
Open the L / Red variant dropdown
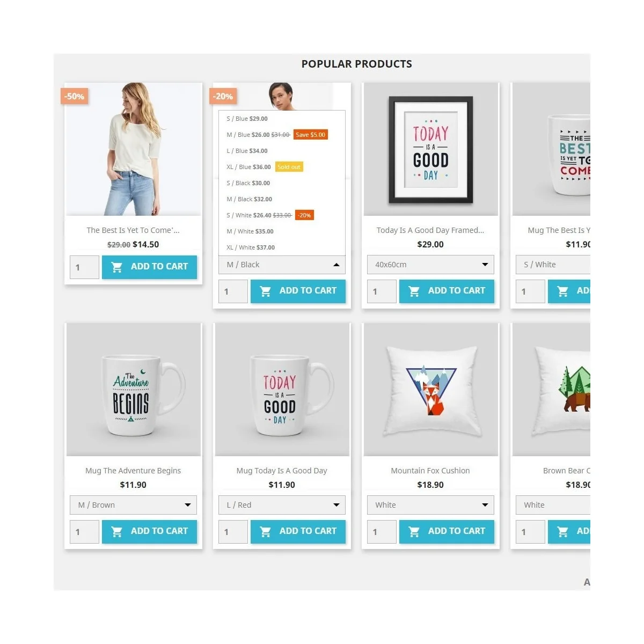pos(282,505)
